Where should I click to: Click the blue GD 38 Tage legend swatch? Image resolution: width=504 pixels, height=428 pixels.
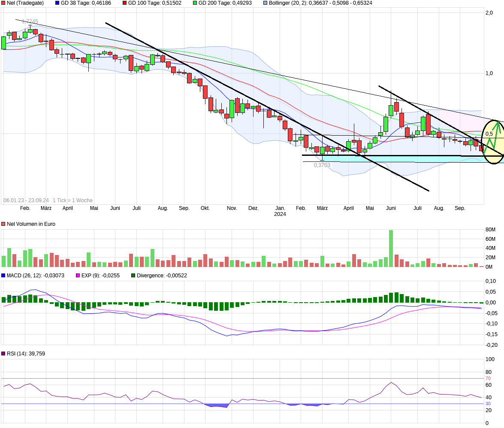[57, 3]
